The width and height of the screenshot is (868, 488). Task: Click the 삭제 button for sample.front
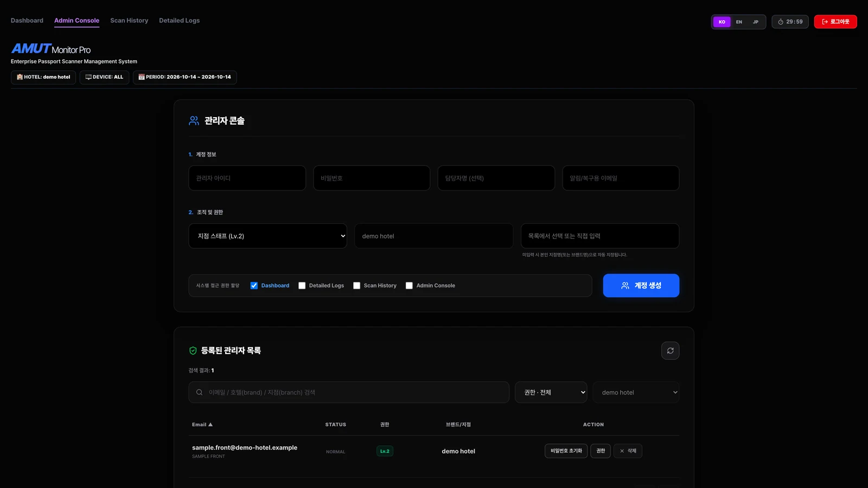pyautogui.click(x=628, y=451)
